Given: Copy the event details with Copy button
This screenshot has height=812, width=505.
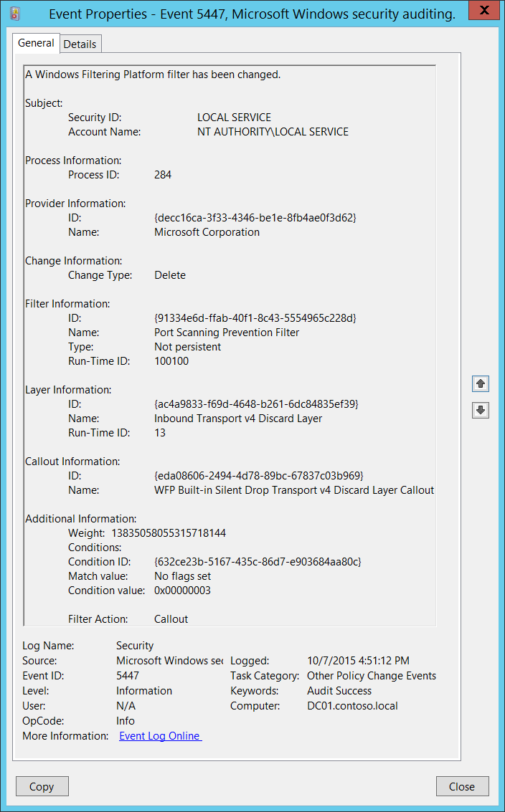Looking at the screenshot, I should (x=42, y=786).
